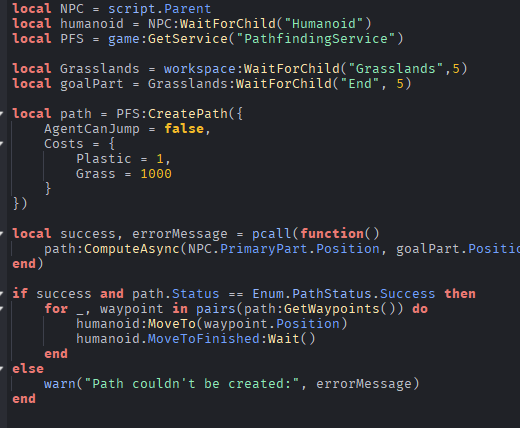
Task: Click the script.Parent expression
Action: (159, 9)
